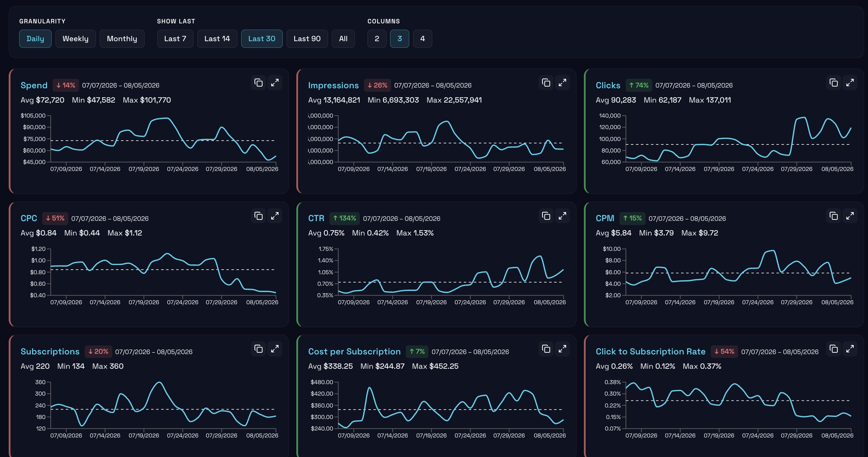Click the CPC 51% decrease badge
This screenshot has height=457, width=868.
click(x=55, y=218)
